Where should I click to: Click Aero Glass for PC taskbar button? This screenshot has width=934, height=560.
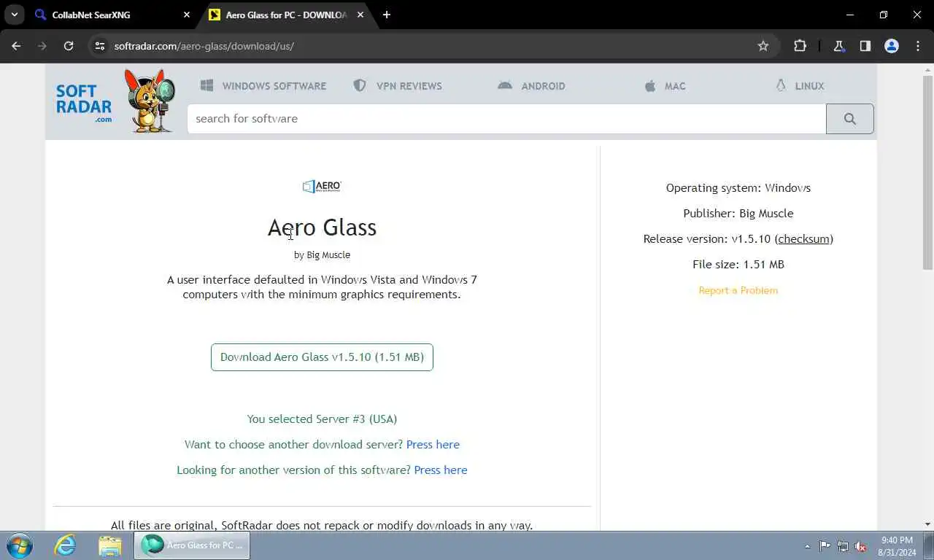[x=192, y=545]
